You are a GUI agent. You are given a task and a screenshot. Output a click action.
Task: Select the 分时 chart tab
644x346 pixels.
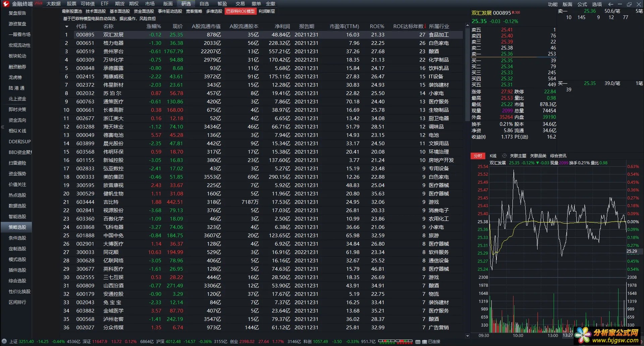[478, 156]
